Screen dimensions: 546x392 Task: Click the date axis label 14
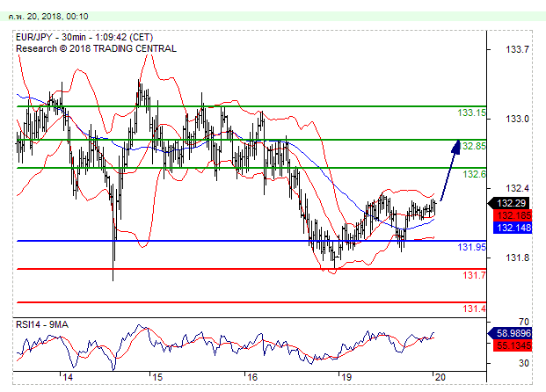coord(68,377)
